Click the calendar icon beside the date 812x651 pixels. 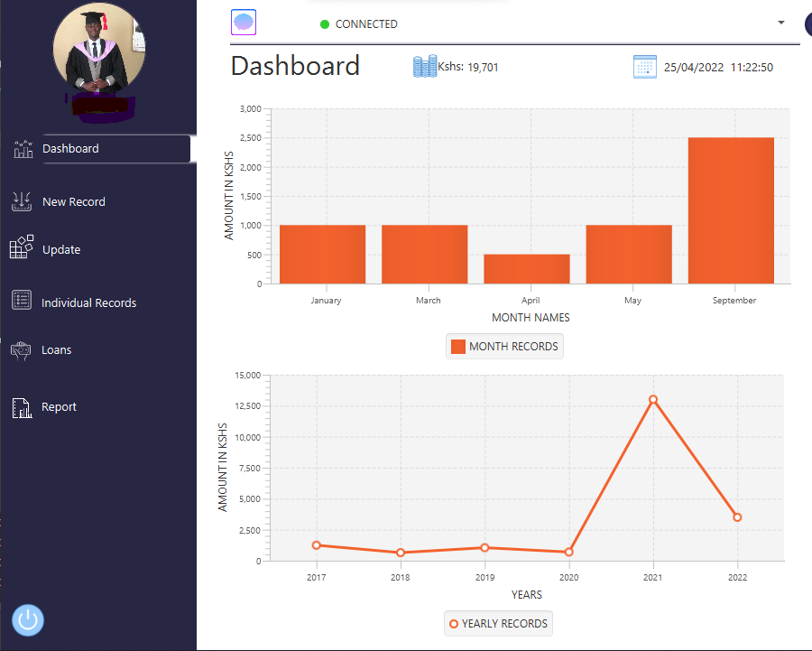click(x=644, y=66)
